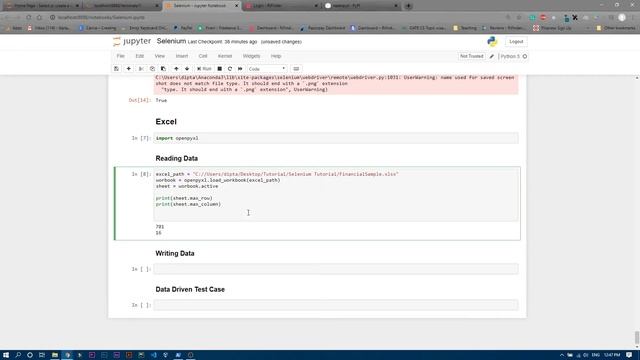Open the Insert menu
This screenshot has height=360, width=640.
pos(182,56)
